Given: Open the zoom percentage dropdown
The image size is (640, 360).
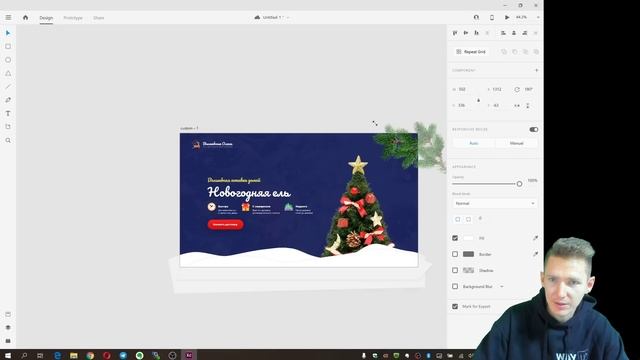Looking at the screenshot, I should pos(538,18).
